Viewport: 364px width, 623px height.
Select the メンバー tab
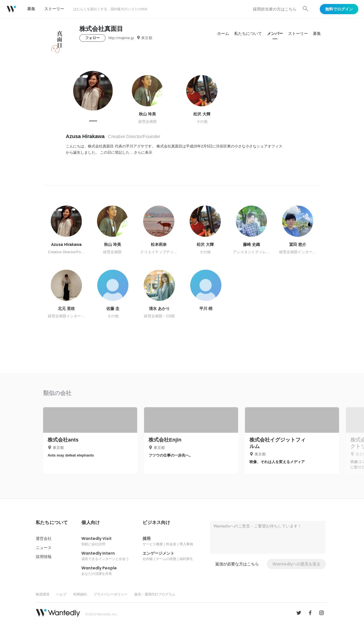click(x=275, y=33)
